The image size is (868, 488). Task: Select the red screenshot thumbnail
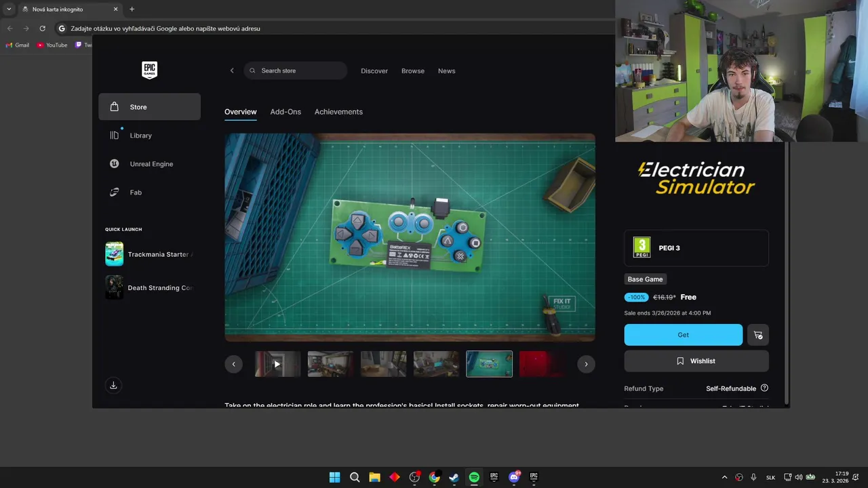(542, 364)
